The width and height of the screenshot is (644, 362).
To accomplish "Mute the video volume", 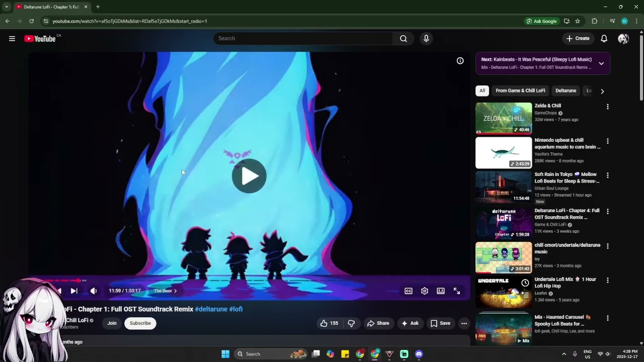I will [x=94, y=291].
